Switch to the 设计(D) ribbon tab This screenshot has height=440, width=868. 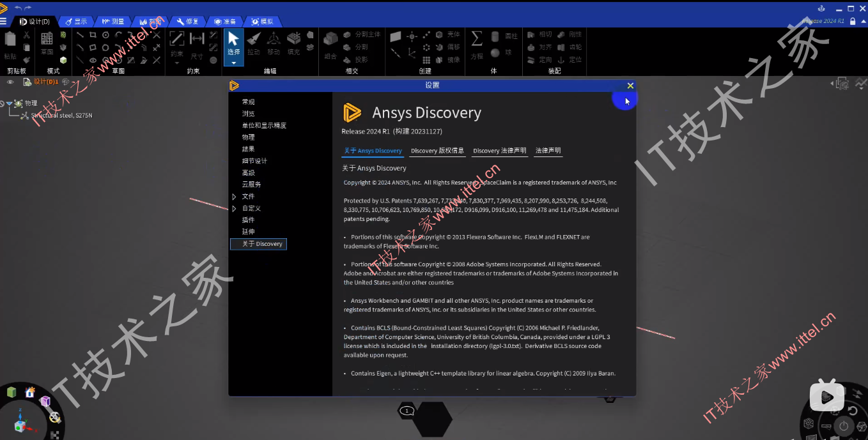tap(35, 21)
